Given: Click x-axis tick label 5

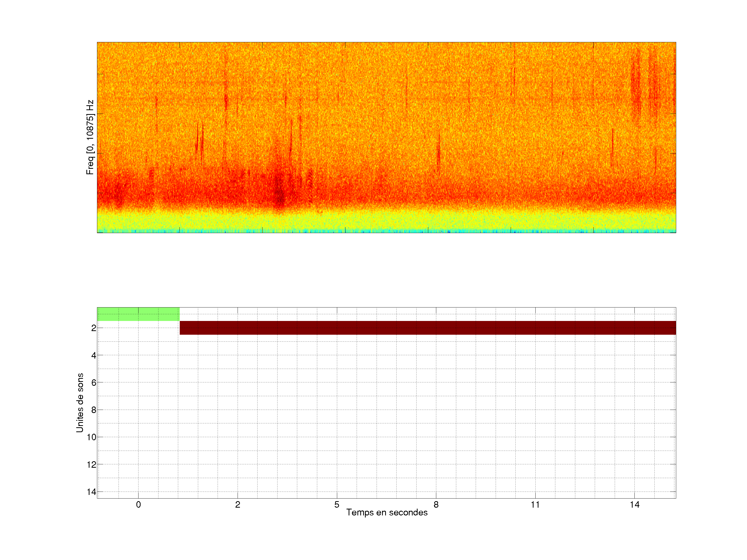Looking at the screenshot, I should 337,505.
